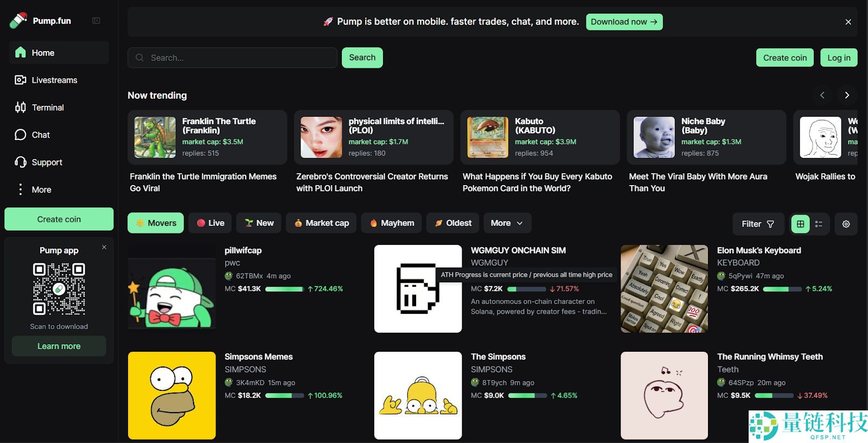
Task: Dismiss the mobile app banner
Action: (848, 22)
